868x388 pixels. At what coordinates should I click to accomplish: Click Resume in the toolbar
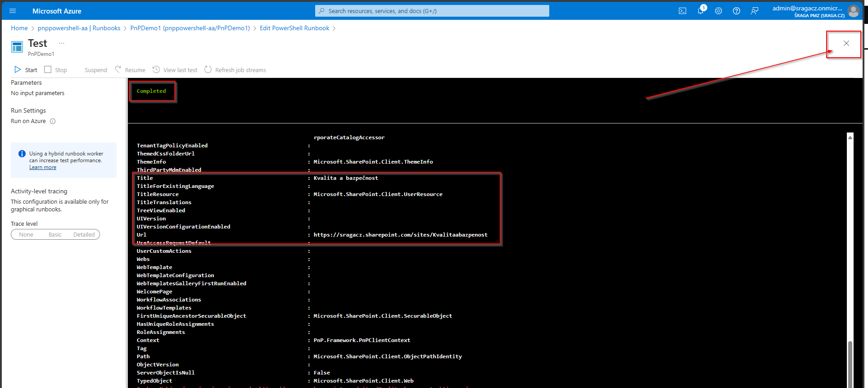[130, 70]
